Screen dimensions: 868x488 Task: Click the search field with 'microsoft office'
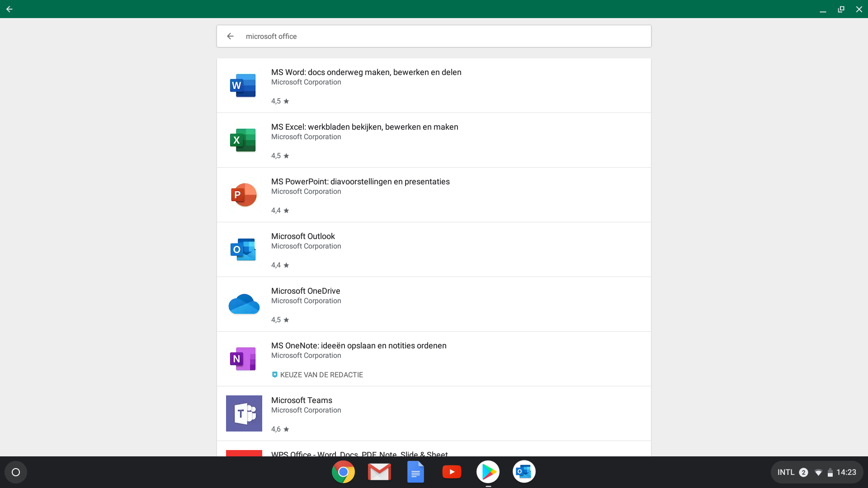coord(434,36)
